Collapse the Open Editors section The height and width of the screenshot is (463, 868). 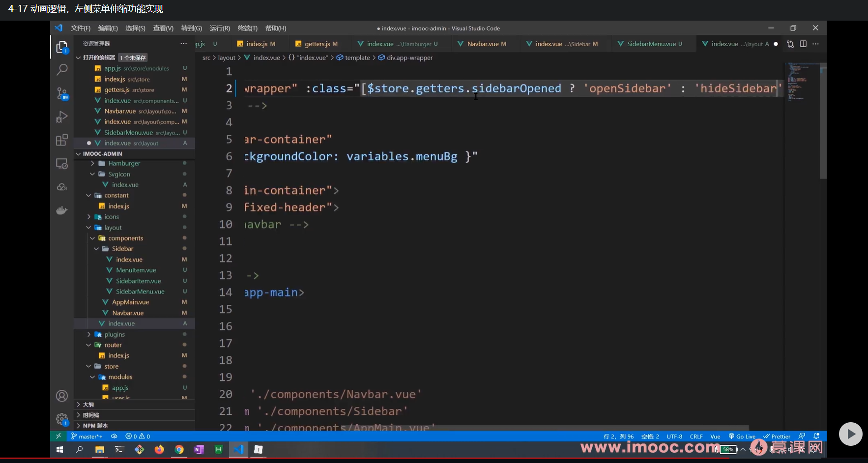tap(78, 58)
